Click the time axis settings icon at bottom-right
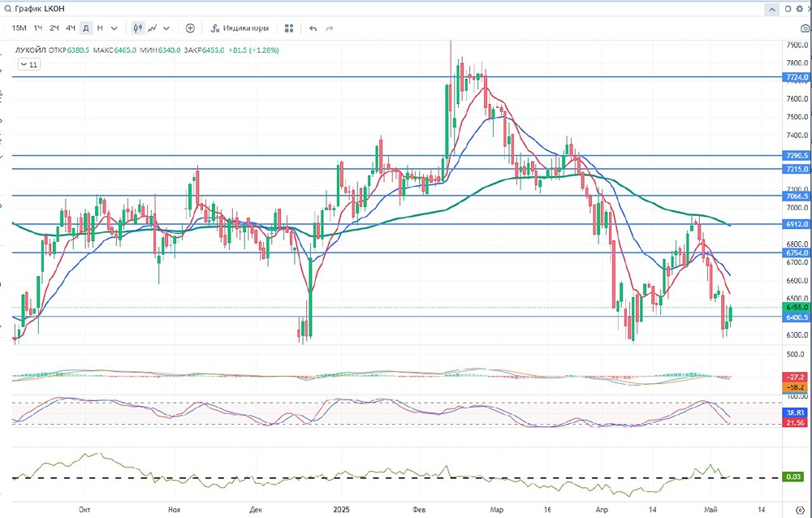 800,510
